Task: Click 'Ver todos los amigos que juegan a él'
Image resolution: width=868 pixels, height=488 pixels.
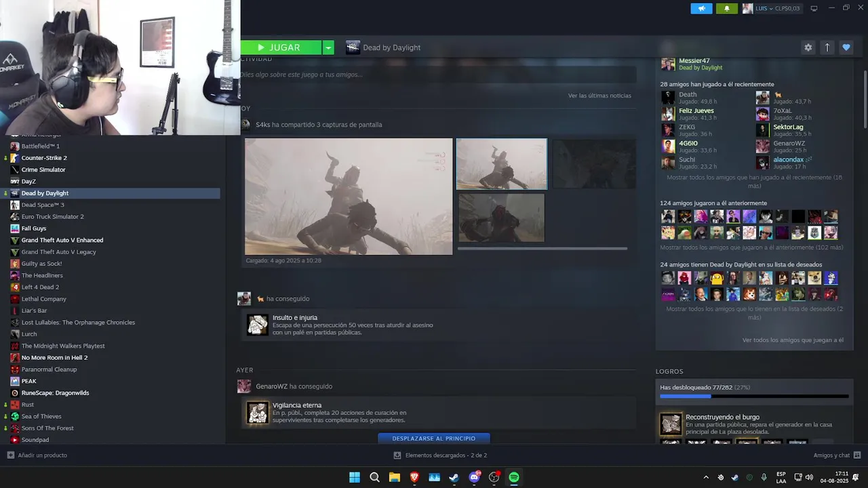Action: [793, 340]
